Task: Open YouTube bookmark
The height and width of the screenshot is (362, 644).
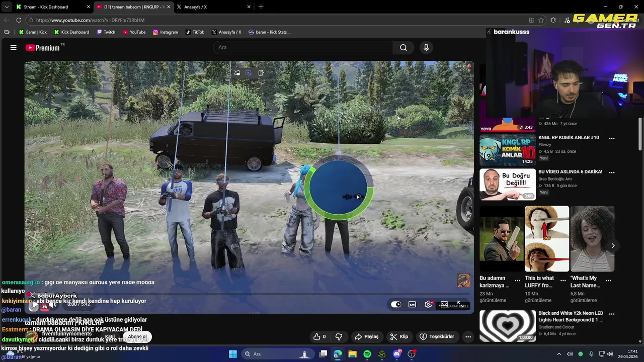Action: tap(134, 32)
